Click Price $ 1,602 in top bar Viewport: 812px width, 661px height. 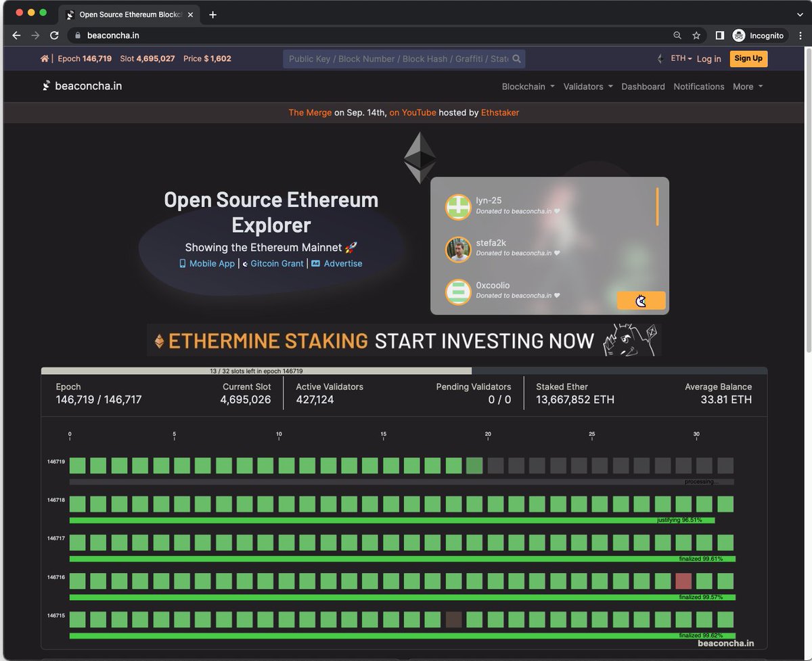point(207,59)
